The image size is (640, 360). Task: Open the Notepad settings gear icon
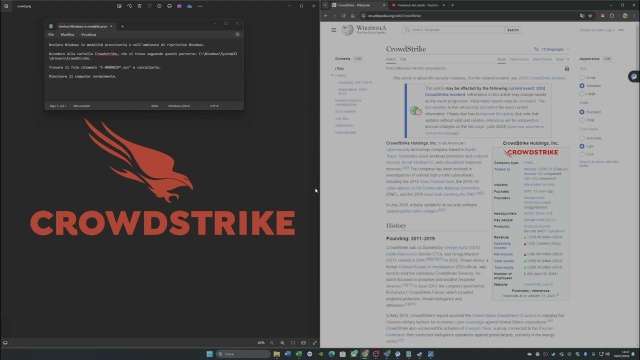click(x=238, y=35)
